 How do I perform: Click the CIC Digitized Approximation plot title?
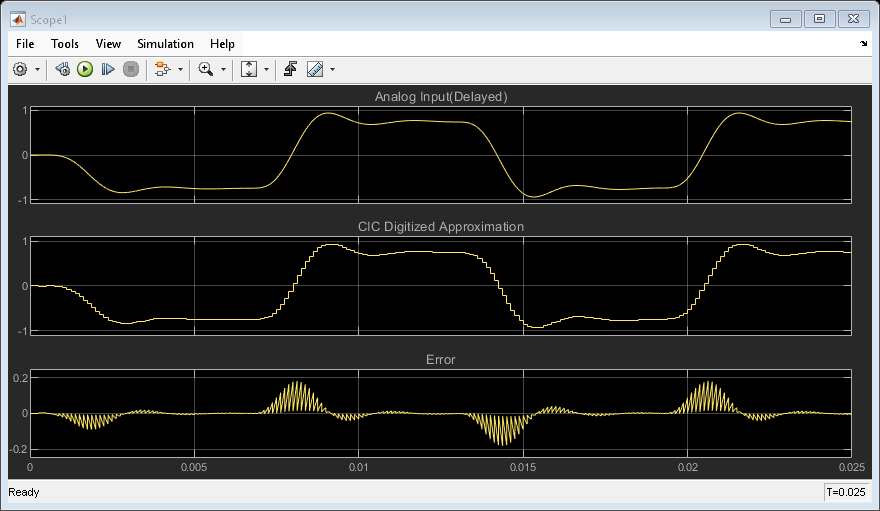click(x=441, y=227)
